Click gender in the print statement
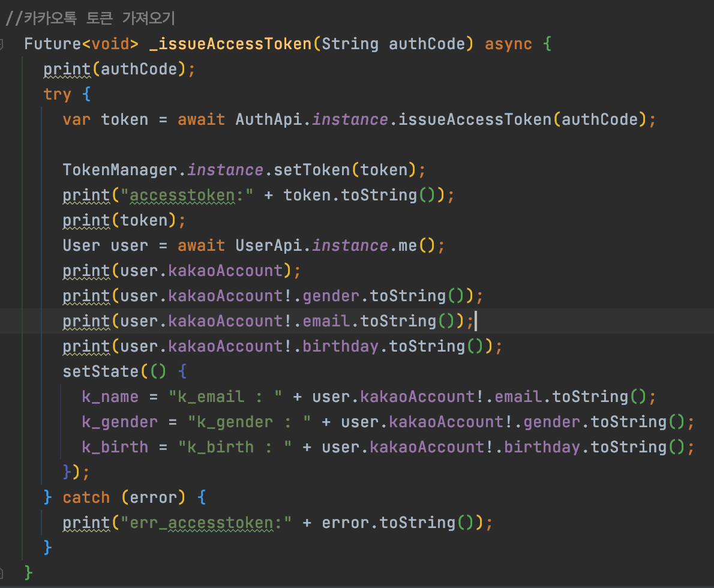Image resolution: width=714 pixels, height=588 pixels. point(331,296)
